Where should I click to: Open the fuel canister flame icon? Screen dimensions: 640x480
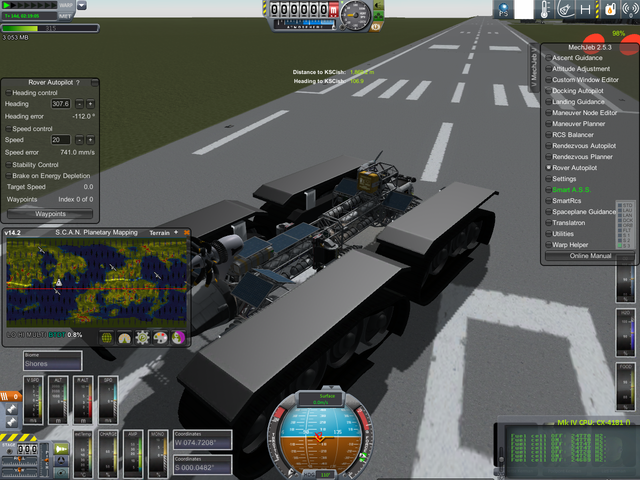tap(610, 9)
